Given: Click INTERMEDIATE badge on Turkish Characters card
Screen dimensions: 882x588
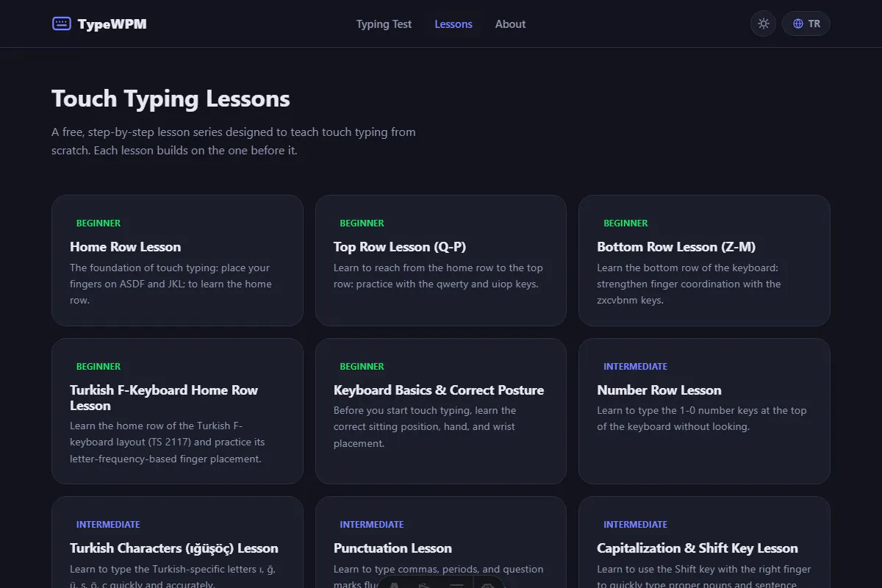Looking at the screenshot, I should coord(108,524).
